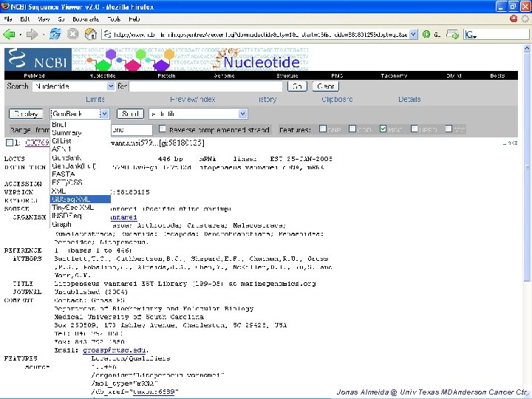532x399 pixels.
Task: Click the Send to button
Action: point(130,114)
